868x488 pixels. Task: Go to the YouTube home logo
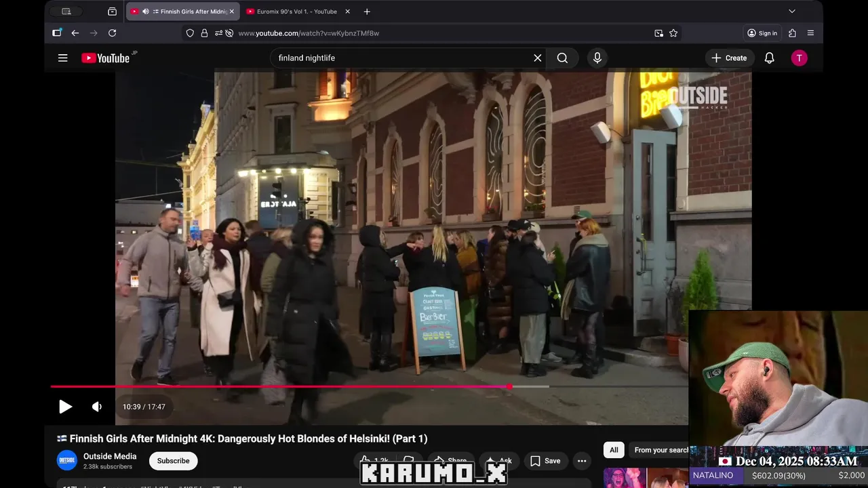[106, 58]
